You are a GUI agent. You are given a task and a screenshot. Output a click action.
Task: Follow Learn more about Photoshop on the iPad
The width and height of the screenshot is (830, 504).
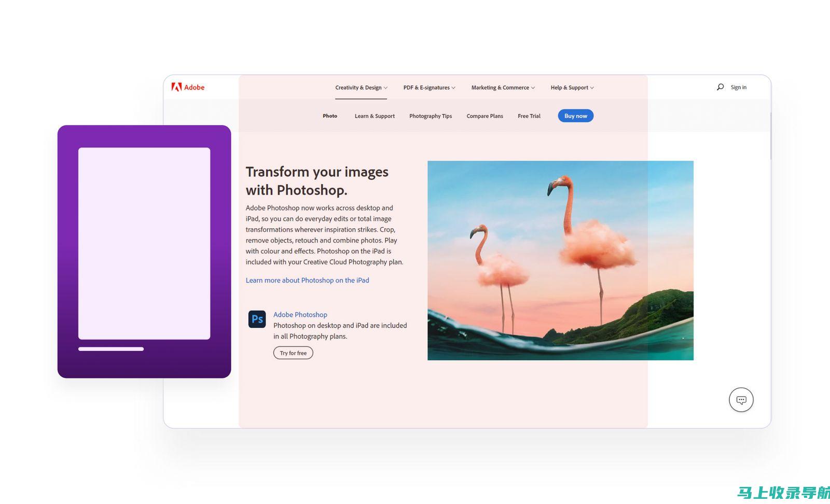[308, 280]
